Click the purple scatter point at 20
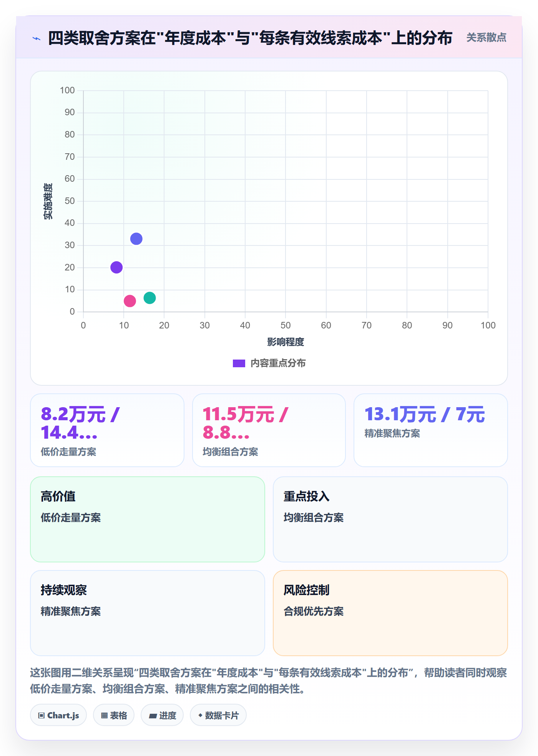The width and height of the screenshot is (538, 756). pyautogui.click(x=116, y=267)
